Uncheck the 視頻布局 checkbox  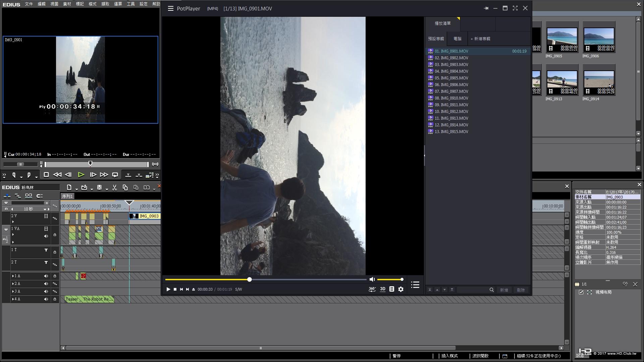click(x=581, y=292)
